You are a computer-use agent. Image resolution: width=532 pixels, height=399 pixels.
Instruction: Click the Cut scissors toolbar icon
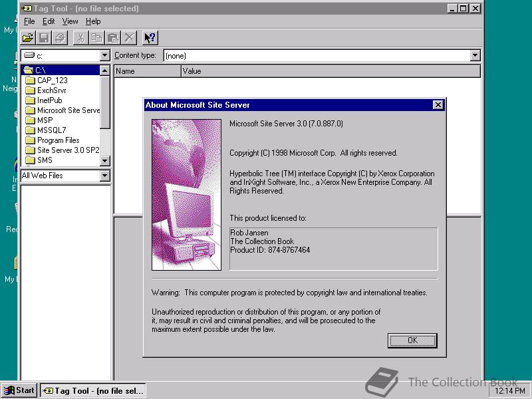coord(80,38)
